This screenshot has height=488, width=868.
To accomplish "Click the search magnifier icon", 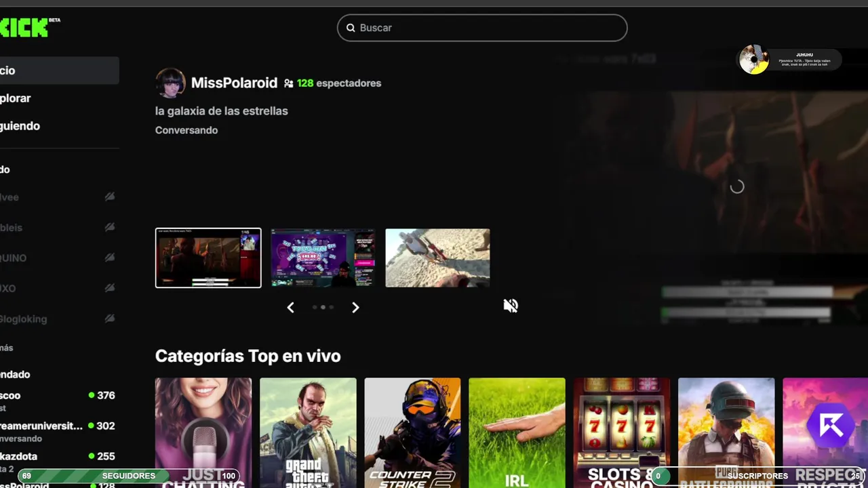I will tap(351, 28).
